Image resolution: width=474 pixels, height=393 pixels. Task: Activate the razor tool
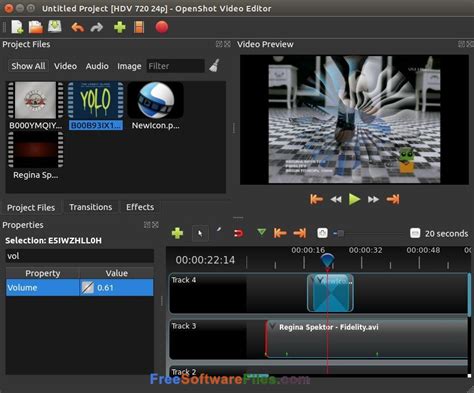click(219, 230)
